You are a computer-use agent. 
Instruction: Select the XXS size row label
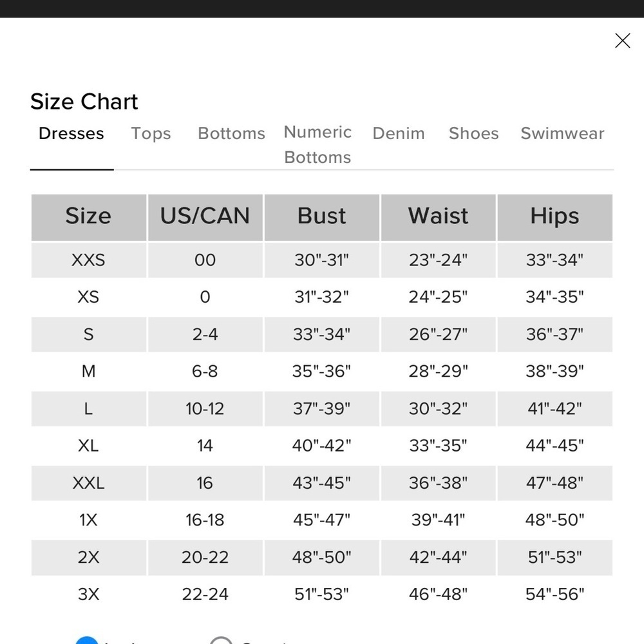point(88,260)
